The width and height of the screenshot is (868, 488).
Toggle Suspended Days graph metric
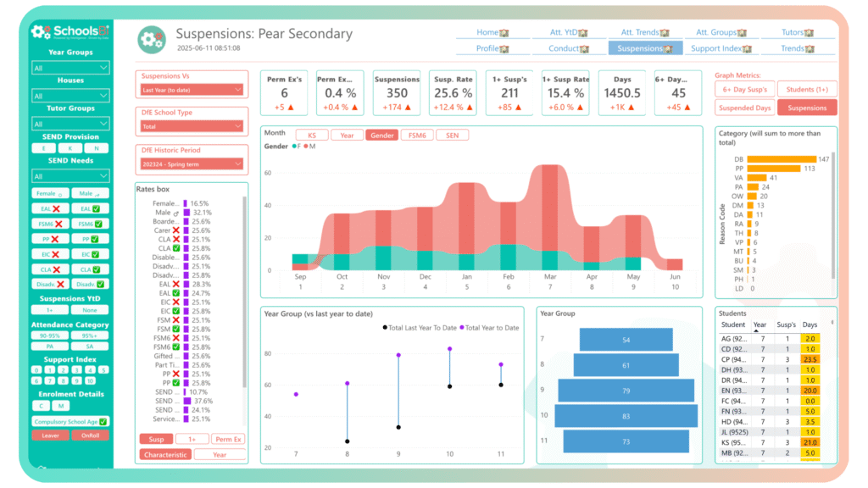tap(745, 108)
